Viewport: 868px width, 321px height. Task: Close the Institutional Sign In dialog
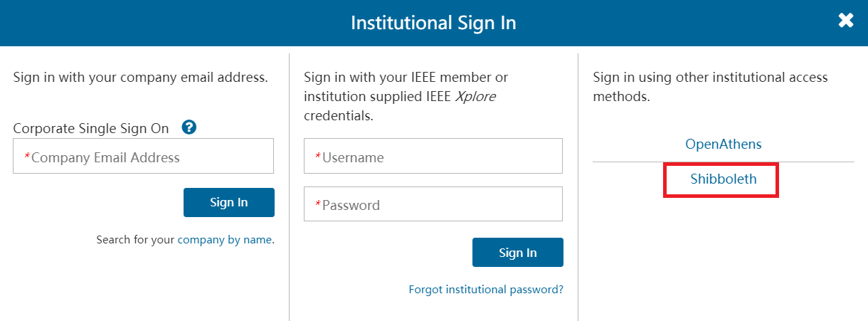(845, 21)
